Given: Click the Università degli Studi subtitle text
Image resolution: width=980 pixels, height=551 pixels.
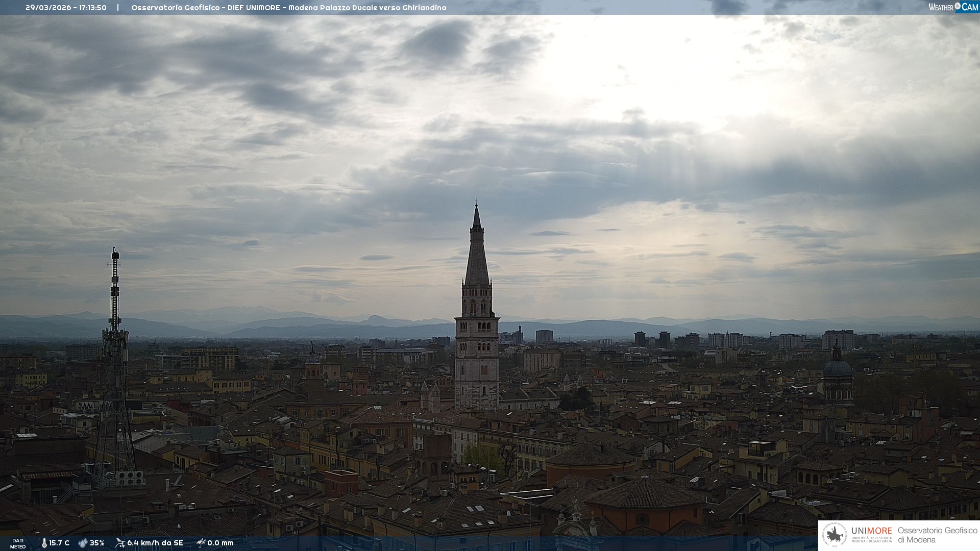Looking at the screenshot, I should [871, 539].
